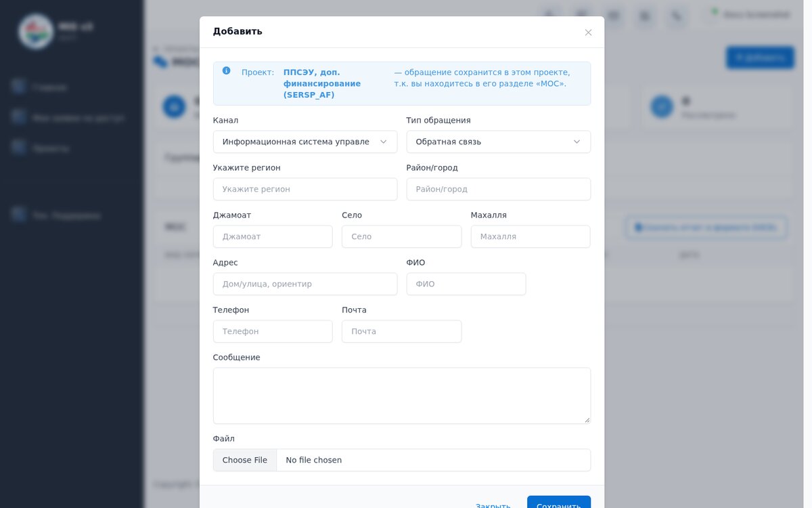Focus the Джамоат input field
812x508 pixels.
coord(273,236)
